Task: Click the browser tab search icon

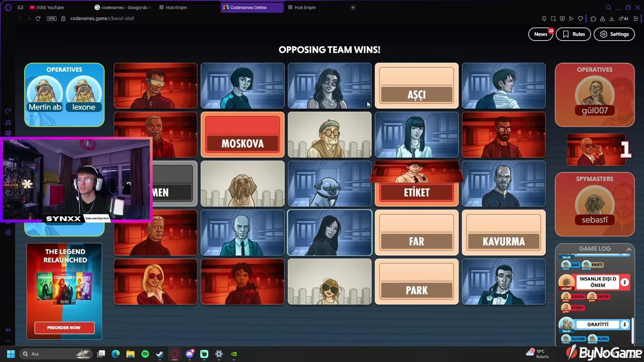Action: pos(608,8)
